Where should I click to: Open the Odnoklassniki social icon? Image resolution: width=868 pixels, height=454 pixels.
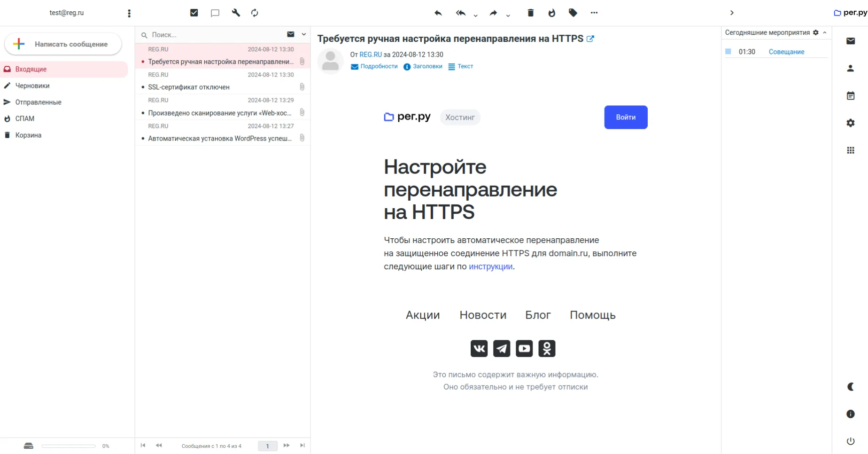[x=547, y=349]
